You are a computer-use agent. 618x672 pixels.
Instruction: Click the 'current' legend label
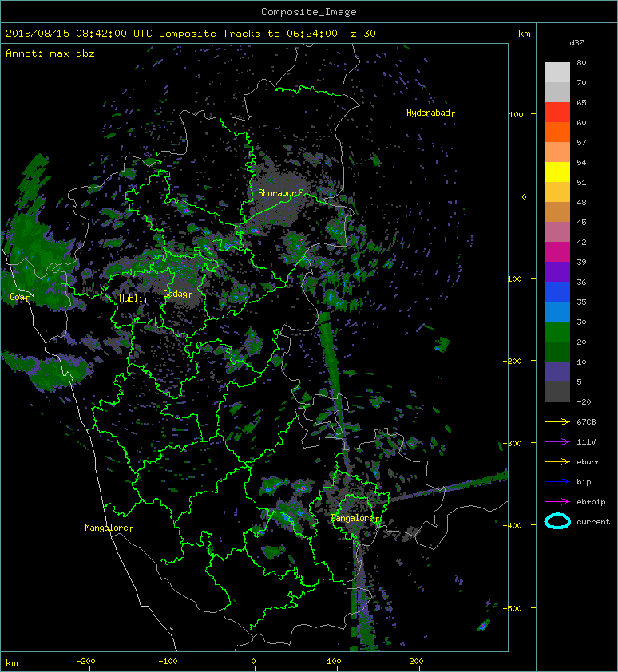593,522
